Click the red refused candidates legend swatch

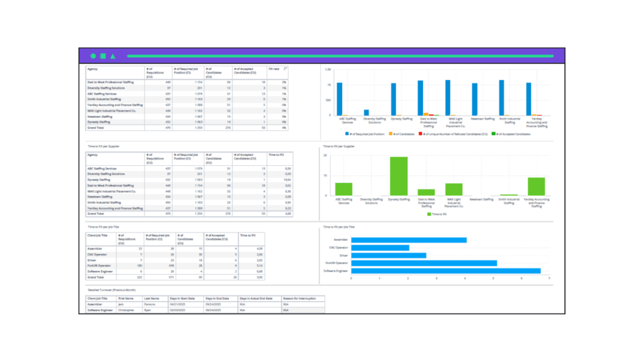420,132
